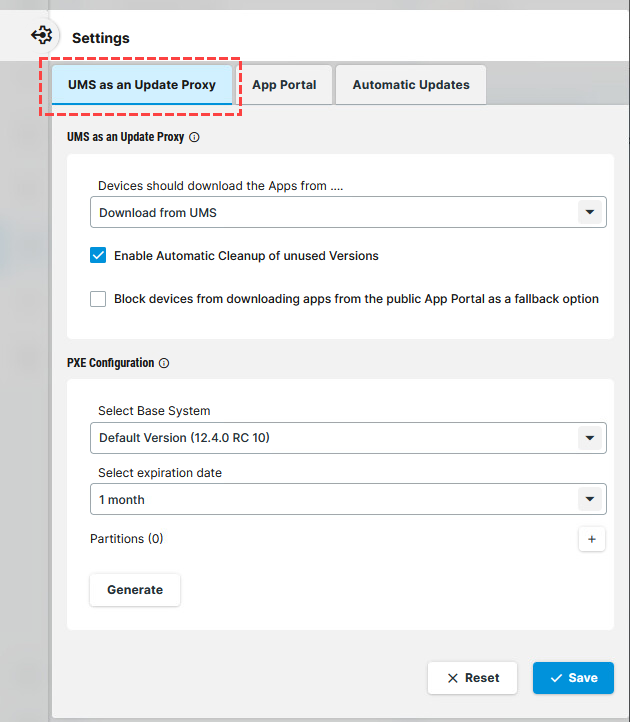Click the checkmark icon on the Save button
630x722 pixels.
tap(556, 678)
